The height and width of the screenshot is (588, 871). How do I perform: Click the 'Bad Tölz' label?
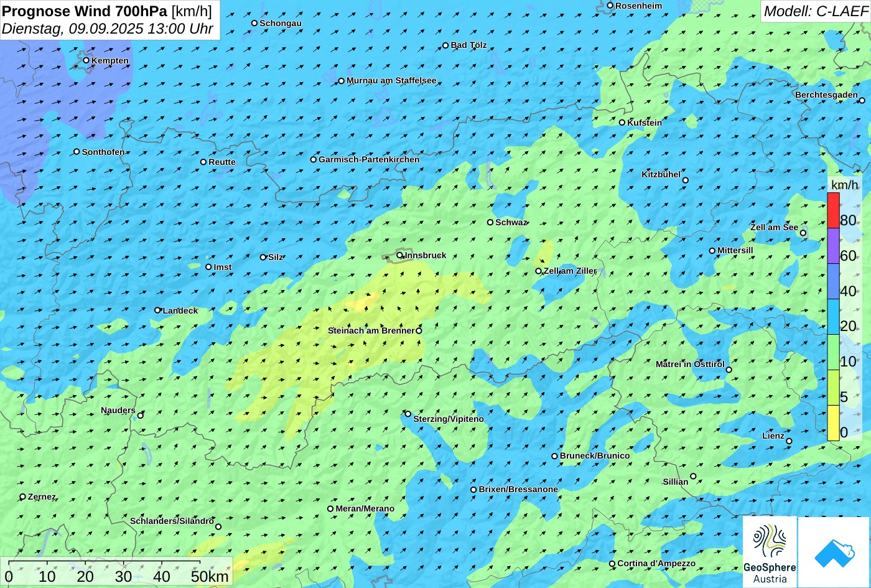(468, 45)
